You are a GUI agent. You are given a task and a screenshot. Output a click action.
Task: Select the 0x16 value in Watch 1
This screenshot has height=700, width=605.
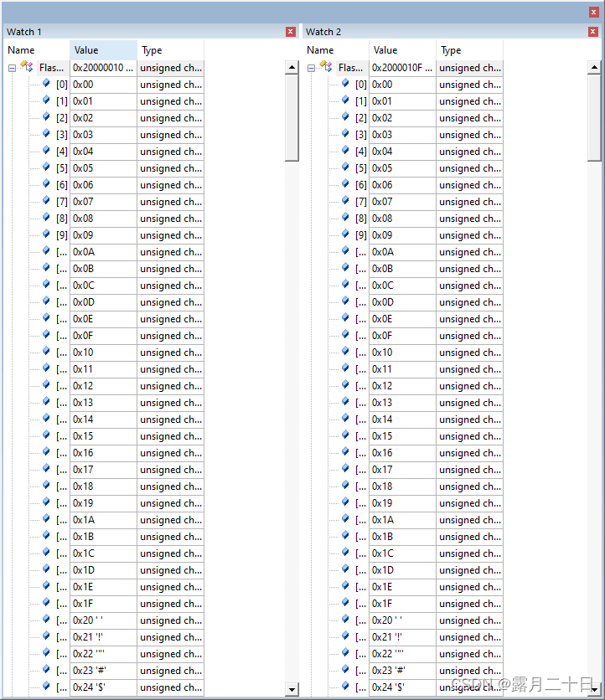pos(103,453)
